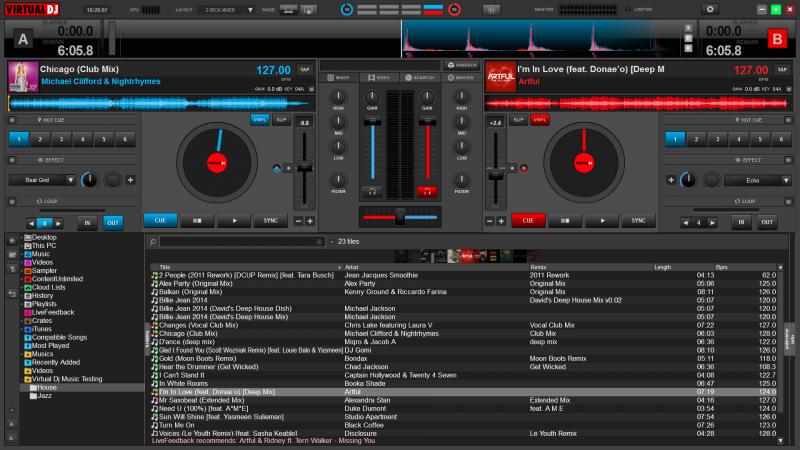Toggle headphone cue on left channel

372,192
